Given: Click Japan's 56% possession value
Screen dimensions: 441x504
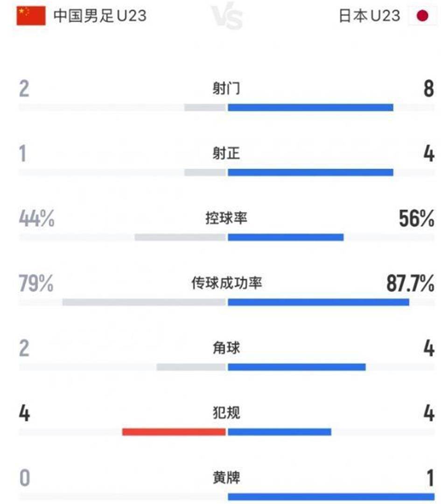Looking at the screenshot, I should 416,218.
